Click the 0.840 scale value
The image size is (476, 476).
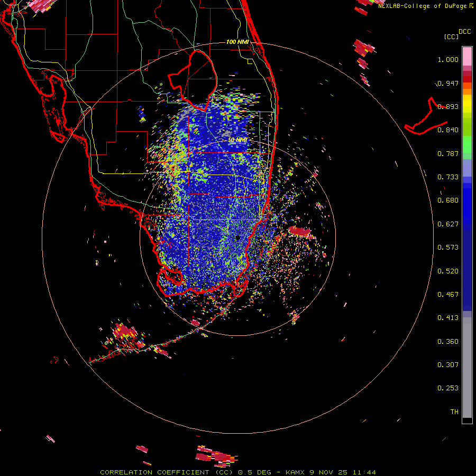(448, 130)
